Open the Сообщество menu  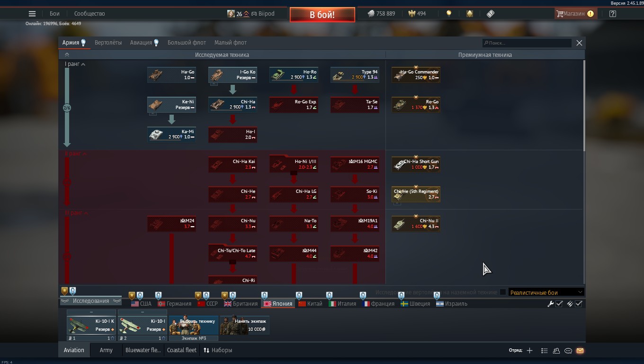[x=89, y=14]
